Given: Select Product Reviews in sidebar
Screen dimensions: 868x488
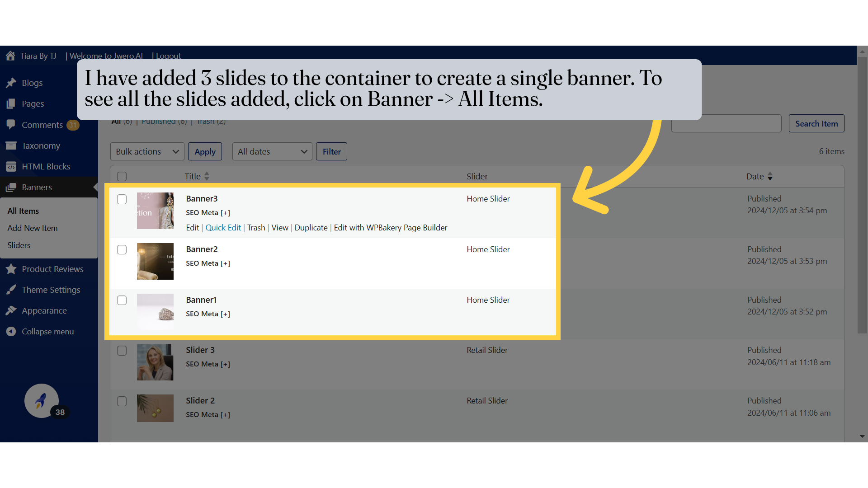Looking at the screenshot, I should click(52, 269).
